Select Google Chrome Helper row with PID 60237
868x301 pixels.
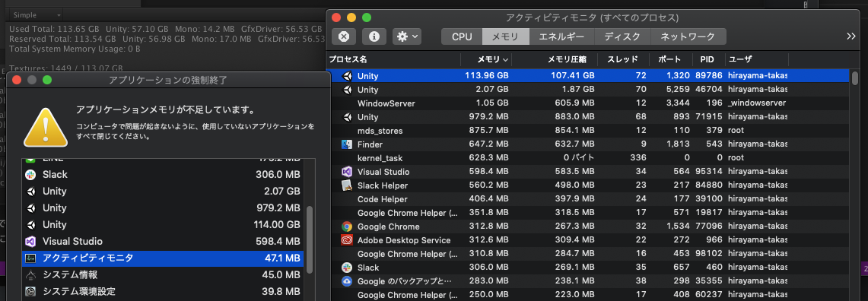[588, 295]
